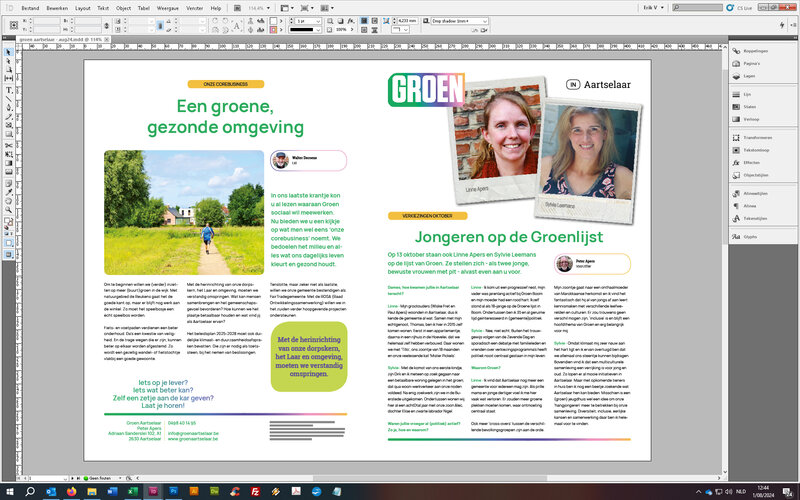Pick the Gradient Swatch tool
The width and height of the screenshot is (800, 500).
coord(9,163)
